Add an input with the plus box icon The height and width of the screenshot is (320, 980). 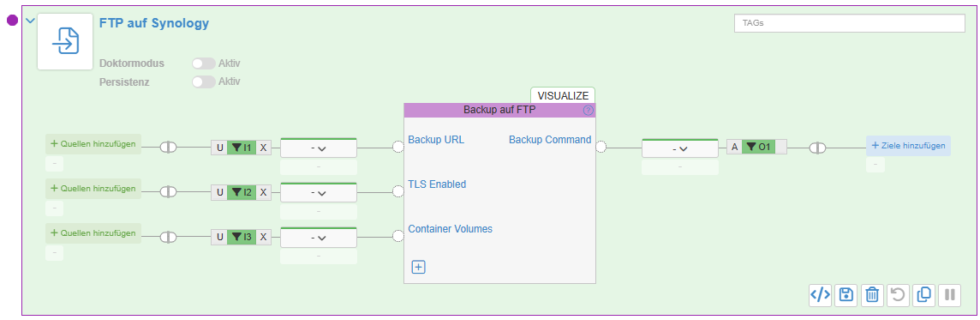coord(418,267)
